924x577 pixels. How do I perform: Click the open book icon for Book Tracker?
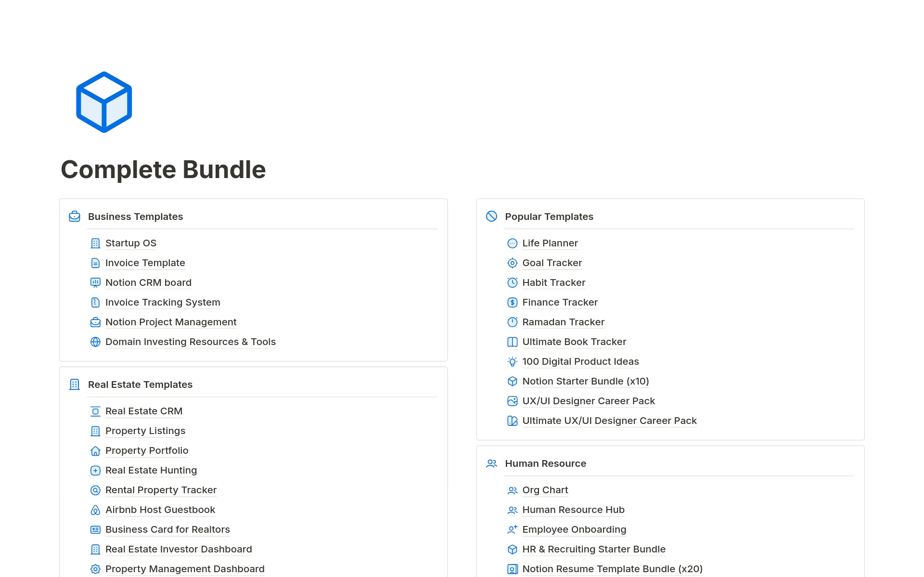point(512,342)
